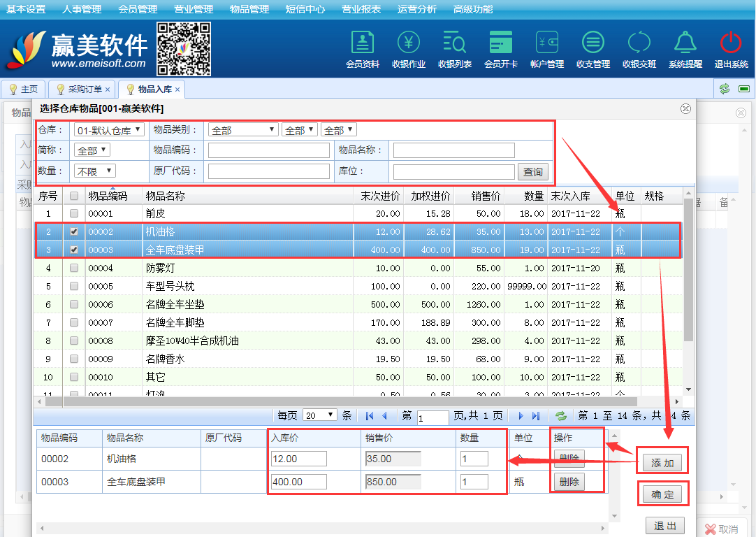Click the 系统提醒 bell icon
This screenshot has width=756, height=537.
(x=685, y=43)
